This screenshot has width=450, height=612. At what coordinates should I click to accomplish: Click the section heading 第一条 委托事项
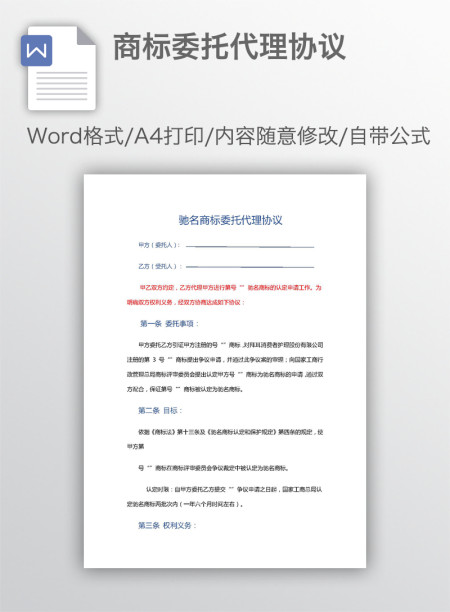tap(169, 324)
